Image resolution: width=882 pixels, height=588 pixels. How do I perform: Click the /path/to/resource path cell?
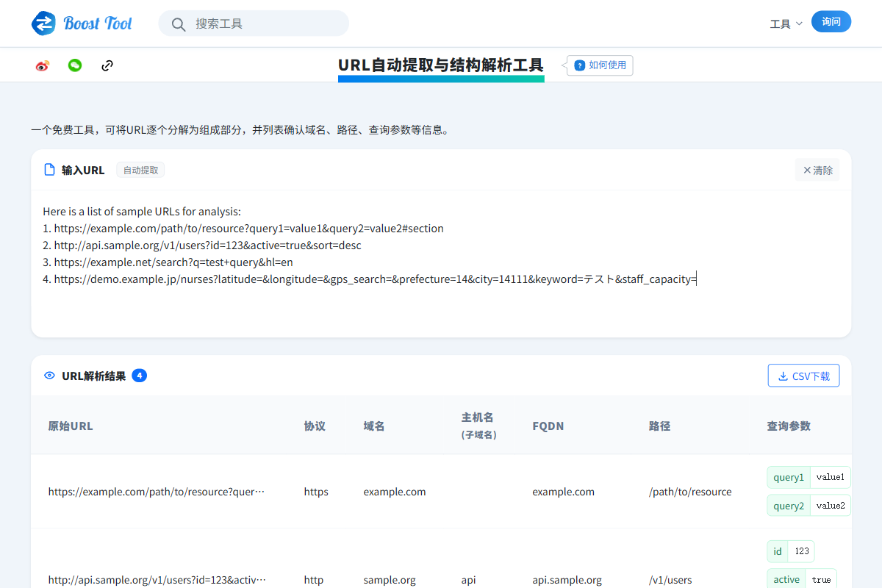(690, 492)
